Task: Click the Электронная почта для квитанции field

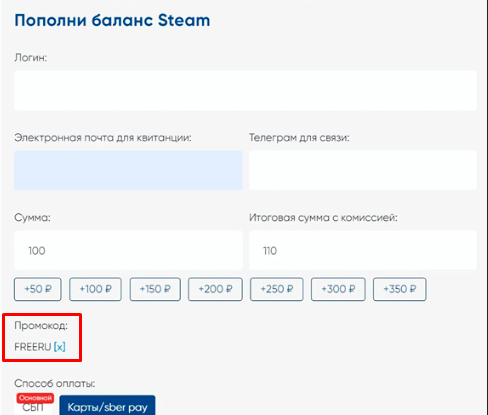Action: pyautogui.click(x=128, y=170)
